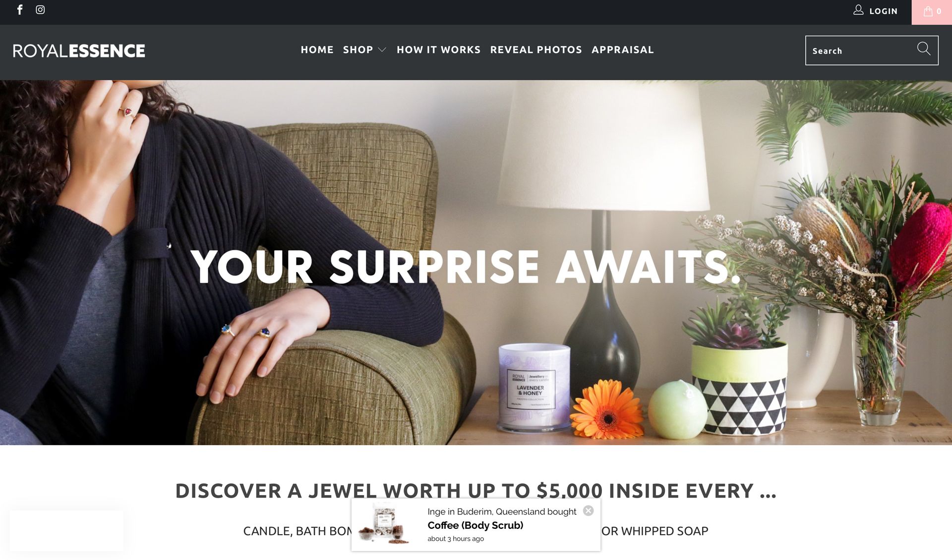
Task: Click the magnifying glass search icon
Action: point(923,49)
